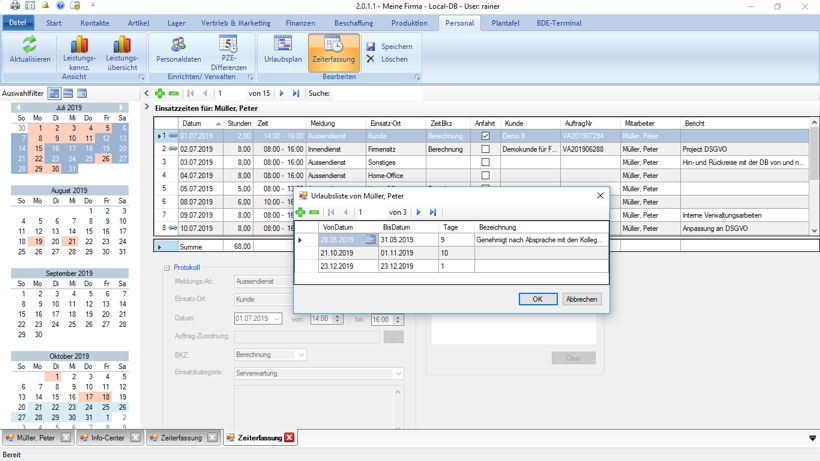Check Anfahrt for 02.07.2019 row

(x=485, y=149)
